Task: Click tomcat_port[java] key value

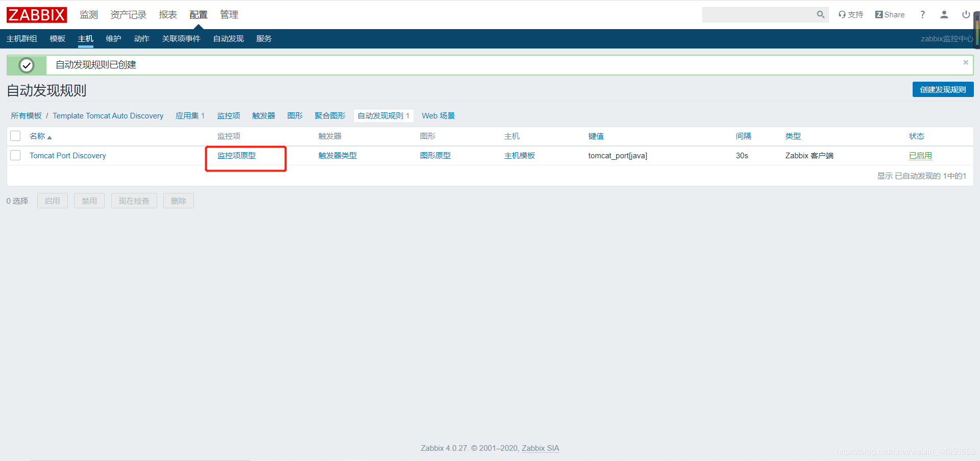Action: point(618,156)
